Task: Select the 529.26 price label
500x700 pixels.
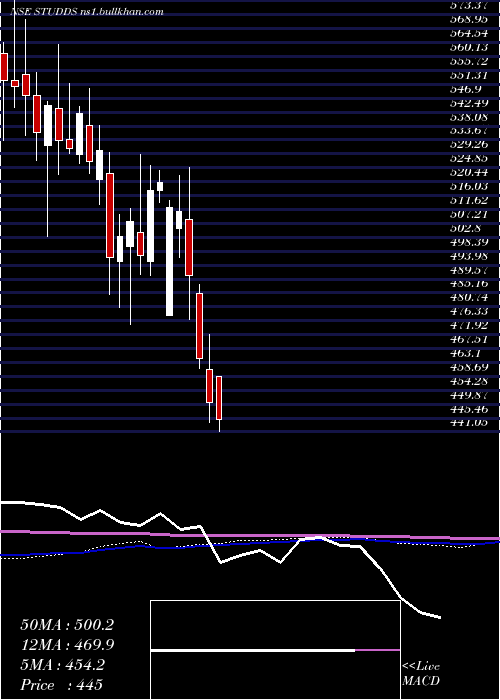Action: coord(471,144)
